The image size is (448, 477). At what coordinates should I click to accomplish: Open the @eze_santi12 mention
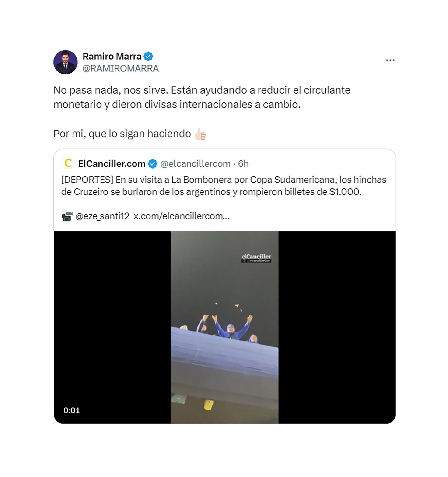click(x=102, y=216)
